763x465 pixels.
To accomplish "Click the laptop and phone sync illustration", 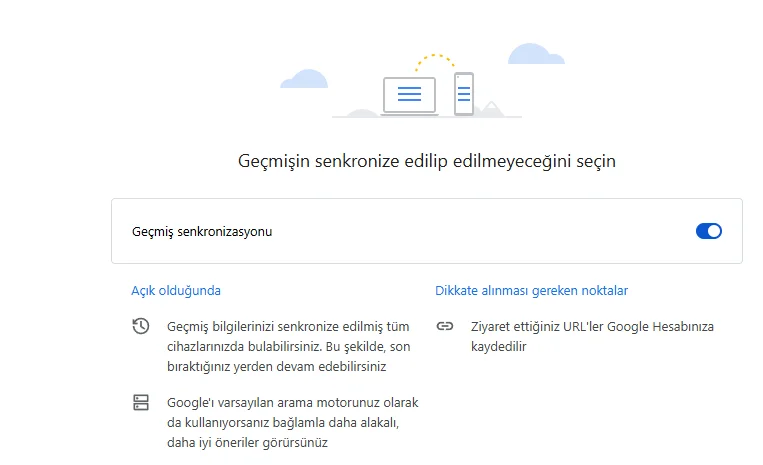I will click(423, 81).
